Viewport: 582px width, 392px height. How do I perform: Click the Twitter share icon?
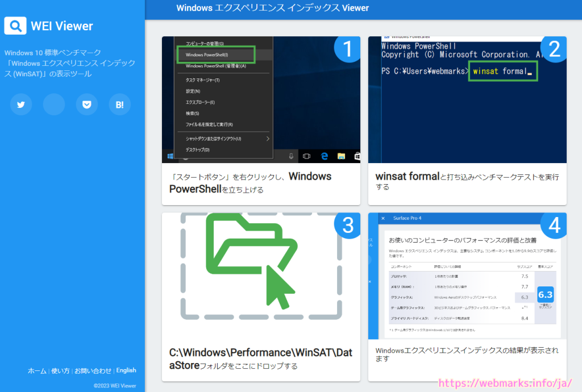point(21,105)
